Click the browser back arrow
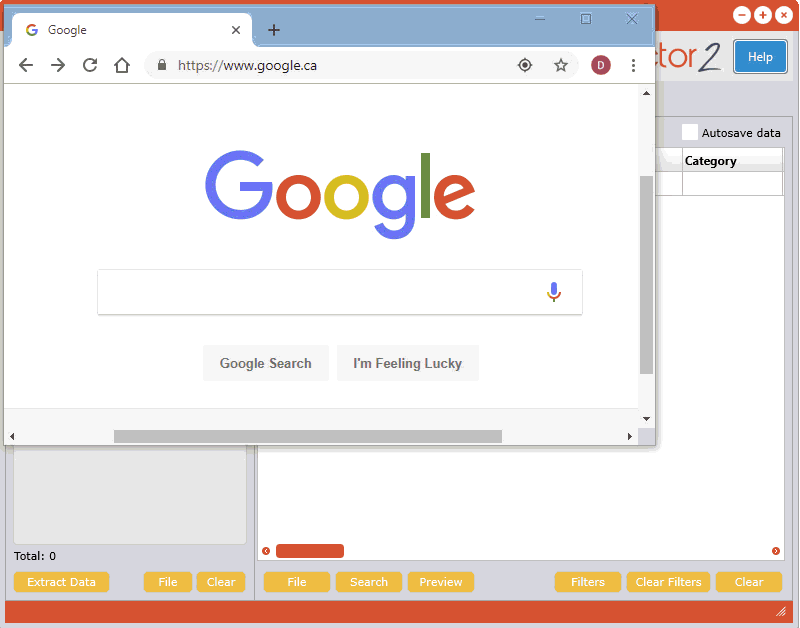The height and width of the screenshot is (628, 800). click(x=26, y=65)
